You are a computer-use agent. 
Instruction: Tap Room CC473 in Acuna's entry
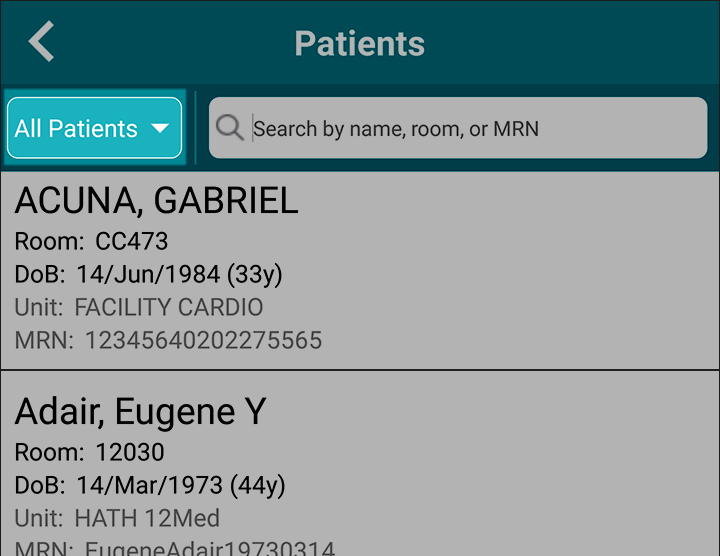tap(91, 241)
